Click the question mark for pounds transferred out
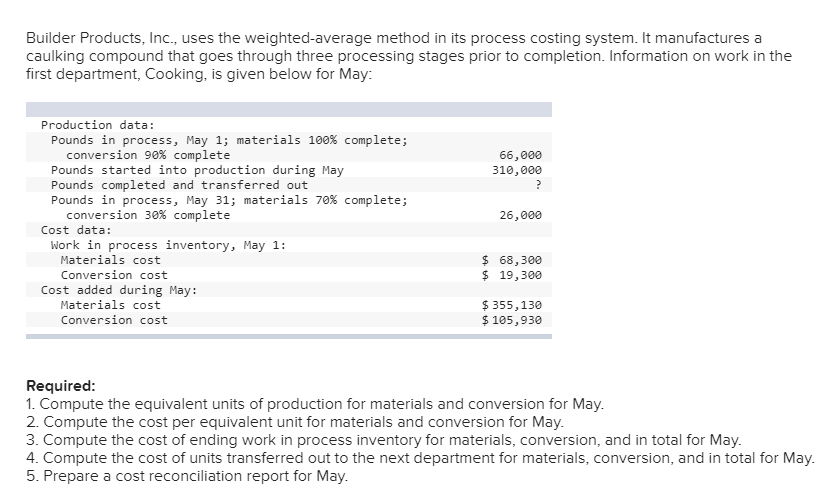Screen dimensions: 818x500 pos(538,185)
